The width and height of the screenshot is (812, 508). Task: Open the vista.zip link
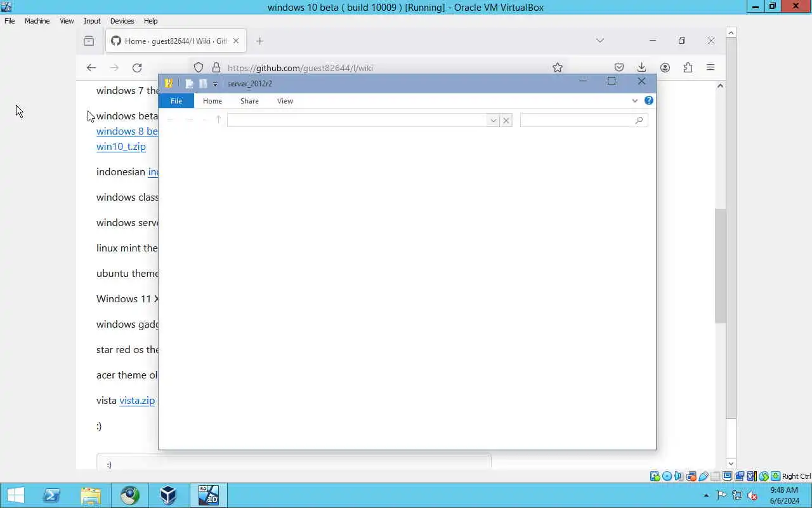137,400
